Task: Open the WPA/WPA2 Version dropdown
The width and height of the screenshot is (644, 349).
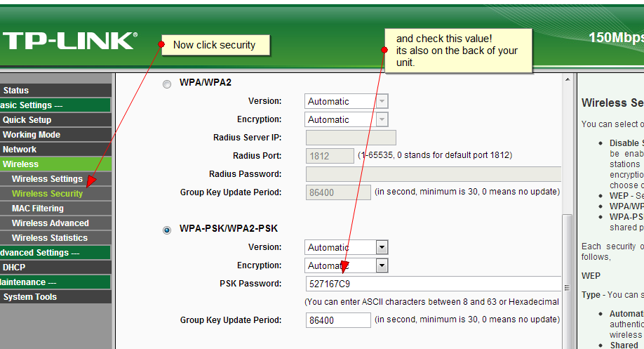Action: [347, 101]
